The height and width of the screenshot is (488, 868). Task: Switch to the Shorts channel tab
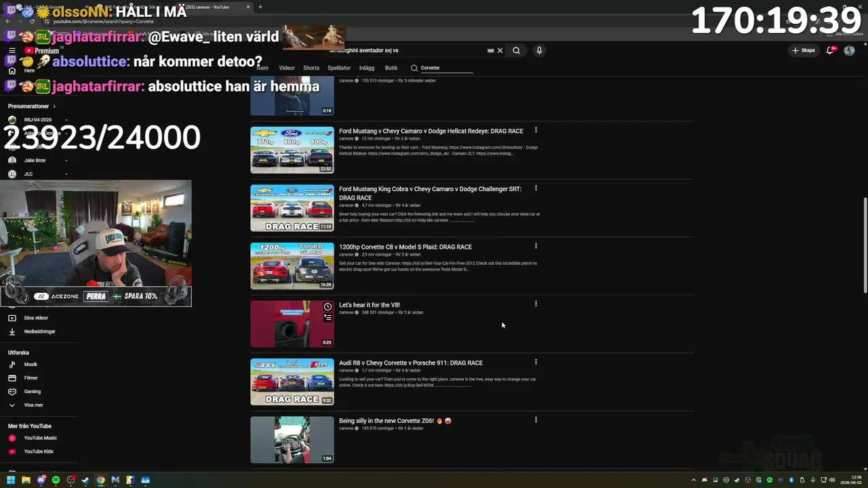311,68
